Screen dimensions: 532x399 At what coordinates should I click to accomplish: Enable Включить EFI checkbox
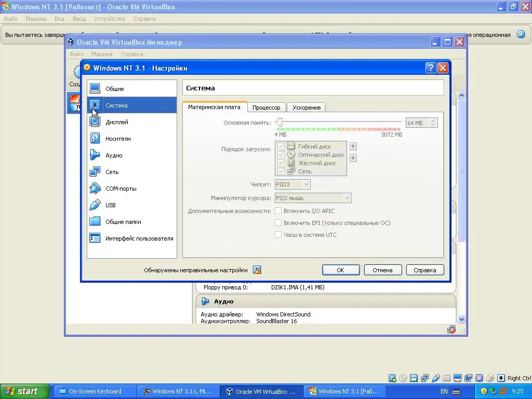pyautogui.click(x=278, y=222)
